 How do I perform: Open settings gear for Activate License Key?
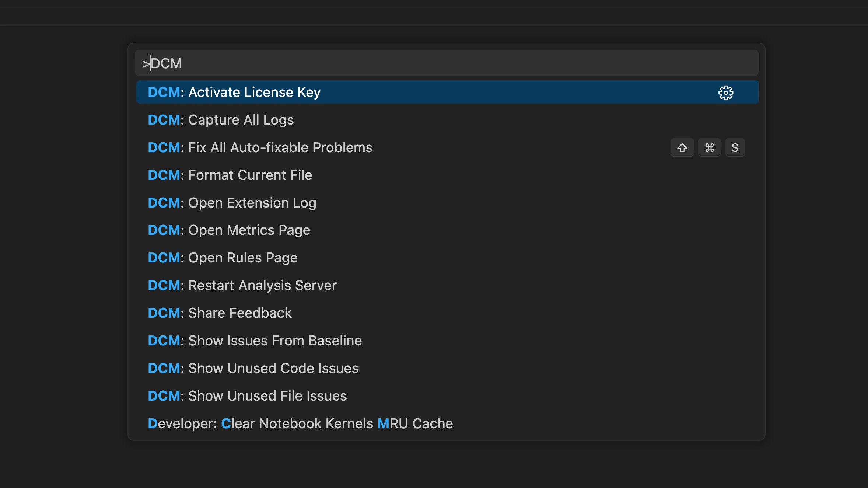point(725,92)
